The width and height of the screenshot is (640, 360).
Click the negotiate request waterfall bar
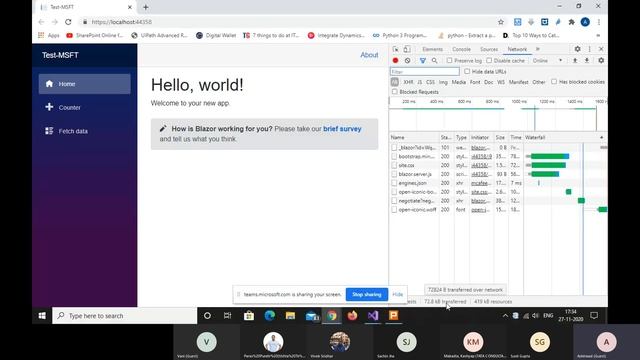tap(581, 201)
